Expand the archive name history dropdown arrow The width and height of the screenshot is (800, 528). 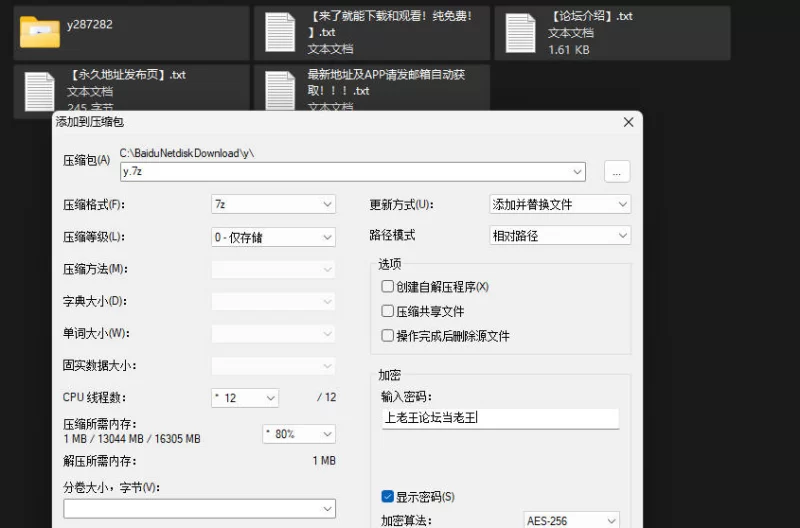click(x=578, y=171)
